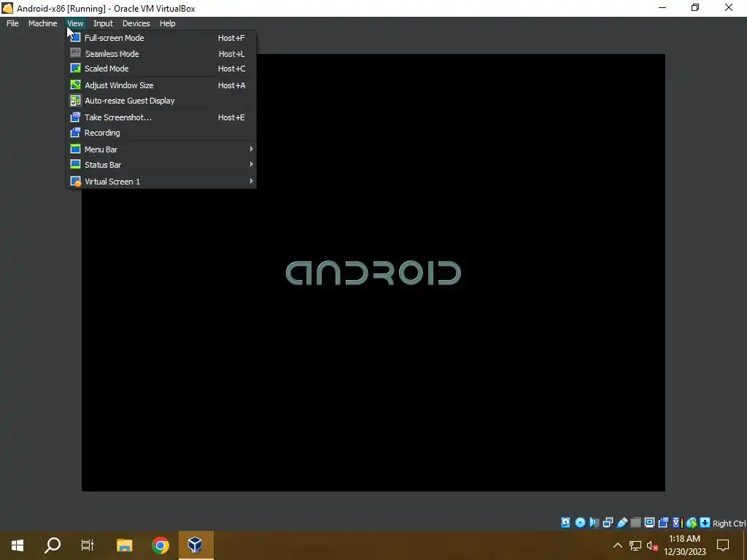Click the recording status bar indicator
The width and height of the screenshot is (747, 560).
click(x=663, y=523)
